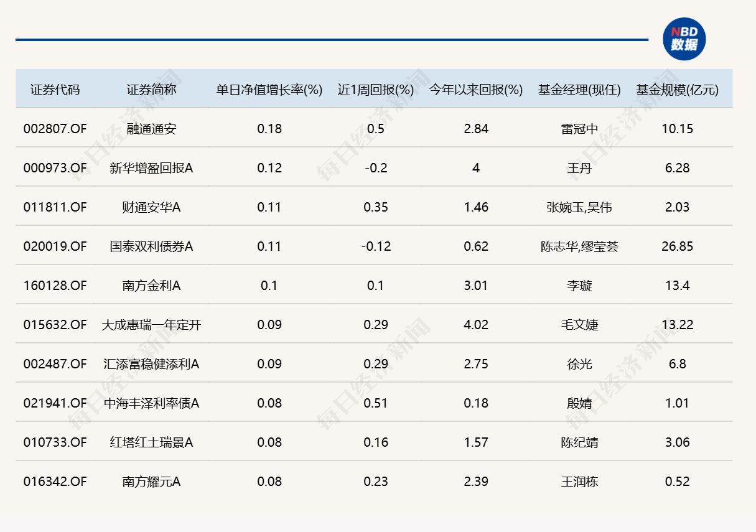Click weekly return 0.51

376,403
